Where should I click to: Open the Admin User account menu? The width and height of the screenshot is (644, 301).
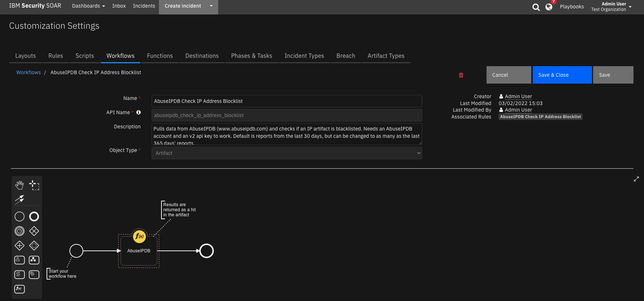click(x=611, y=7)
